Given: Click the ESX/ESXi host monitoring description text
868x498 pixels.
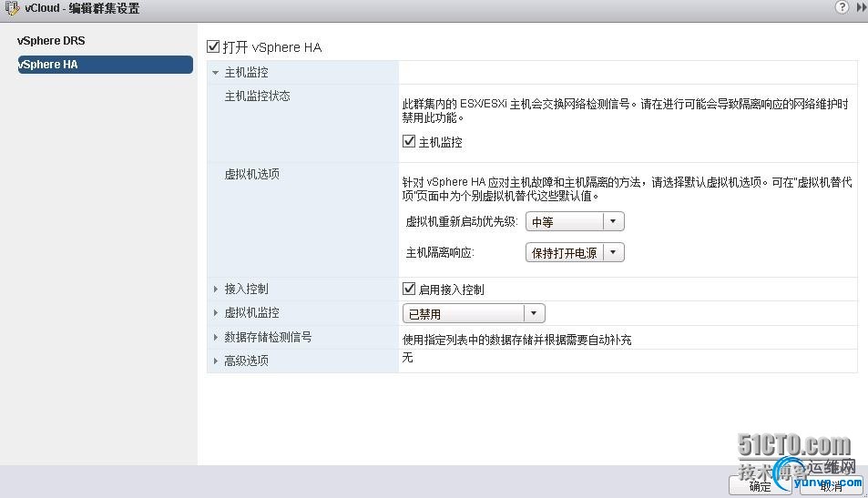Looking at the screenshot, I should [625, 111].
